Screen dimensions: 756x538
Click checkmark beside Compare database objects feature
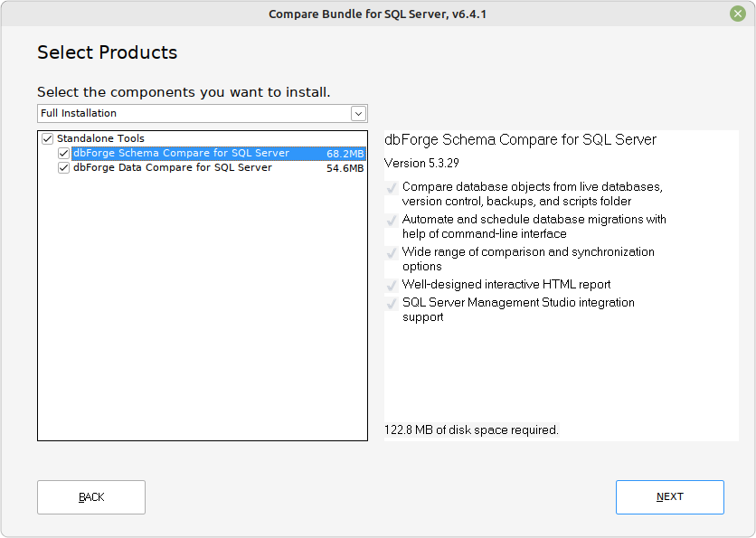pyautogui.click(x=392, y=188)
